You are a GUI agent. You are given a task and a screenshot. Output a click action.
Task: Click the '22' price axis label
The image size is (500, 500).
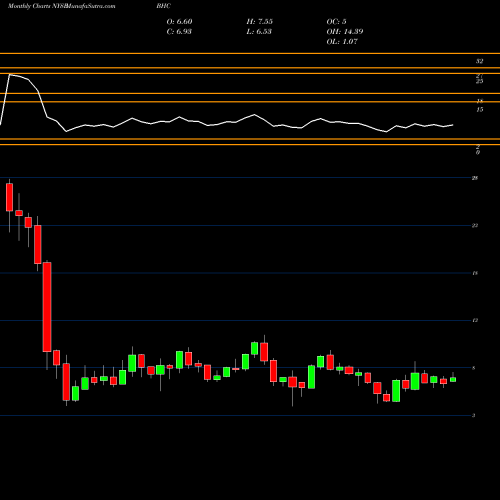tap(475, 226)
